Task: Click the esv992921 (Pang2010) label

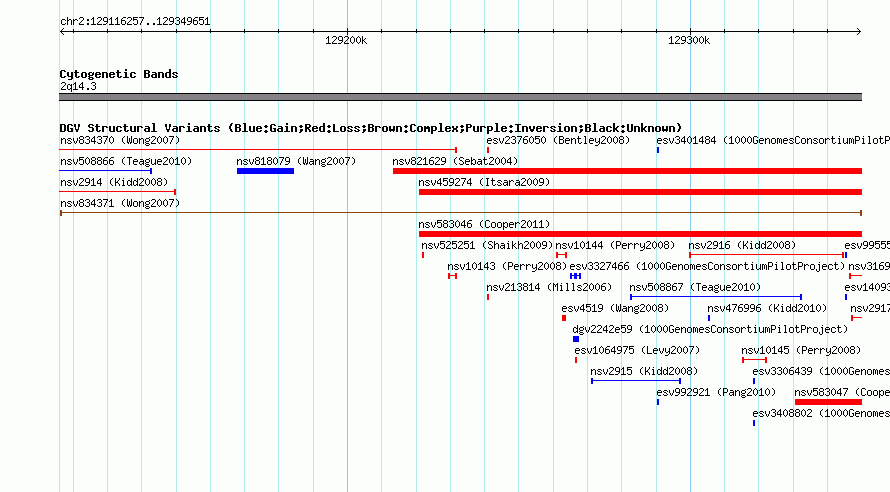Action: [716, 392]
